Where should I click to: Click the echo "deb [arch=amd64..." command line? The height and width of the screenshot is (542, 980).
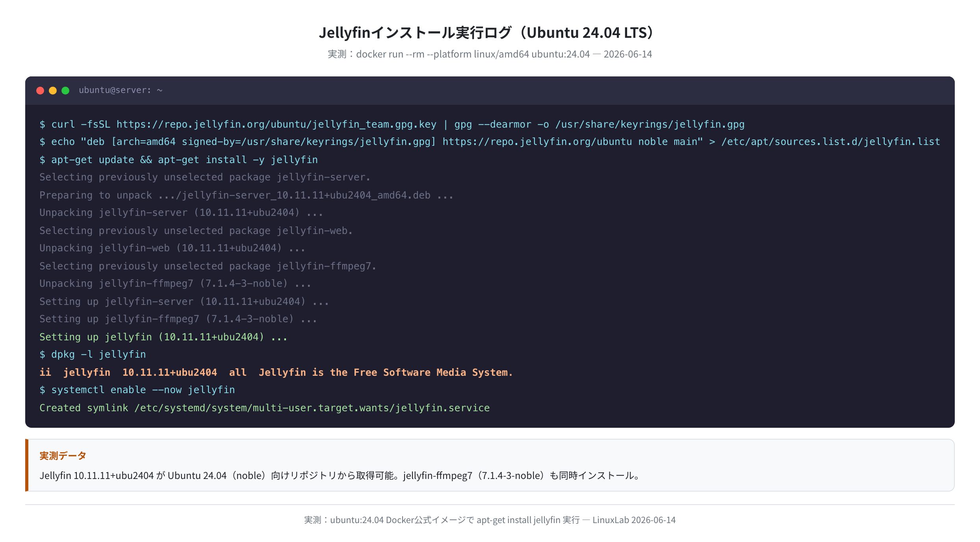click(490, 142)
